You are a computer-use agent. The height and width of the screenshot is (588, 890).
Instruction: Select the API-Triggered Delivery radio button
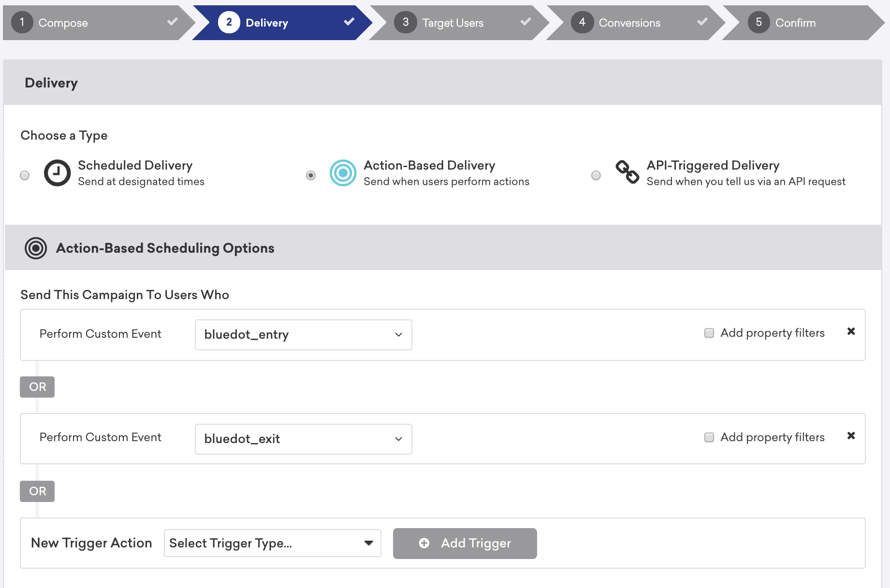coord(596,175)
